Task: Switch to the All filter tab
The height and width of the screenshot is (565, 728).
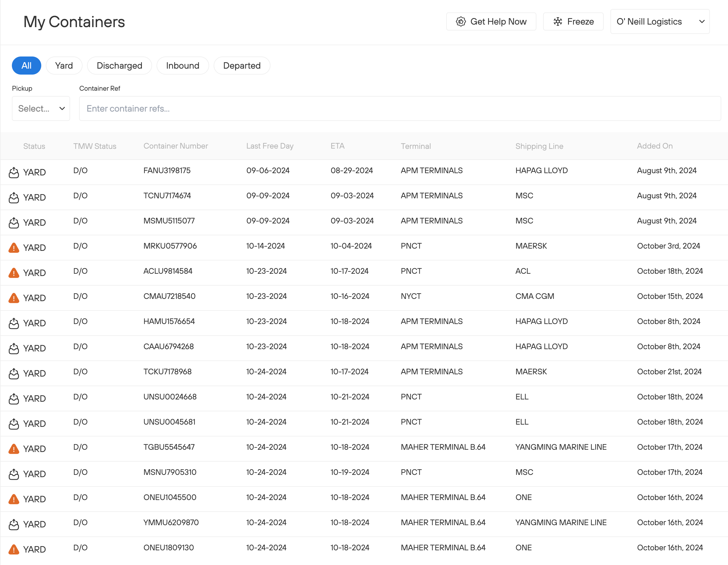Action: point(26,65)
